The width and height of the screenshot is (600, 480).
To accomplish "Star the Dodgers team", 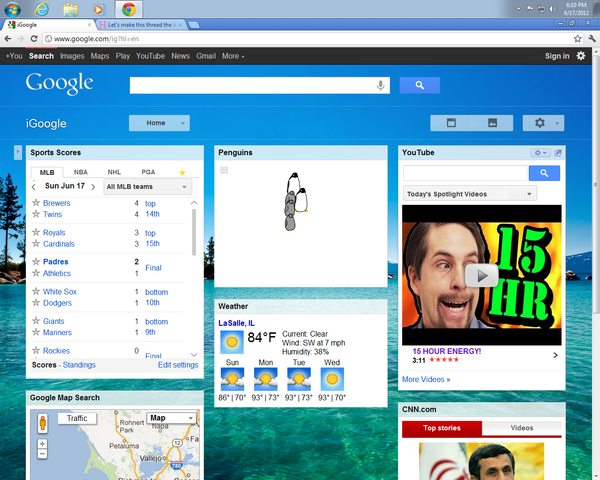I will click(x=36, y=302).
